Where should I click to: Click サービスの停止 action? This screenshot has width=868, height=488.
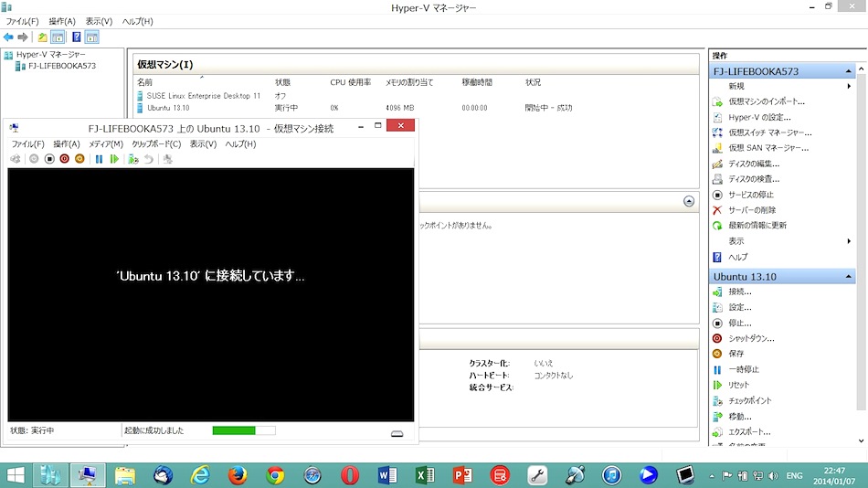pyautogui.click(x=751, y=195)
